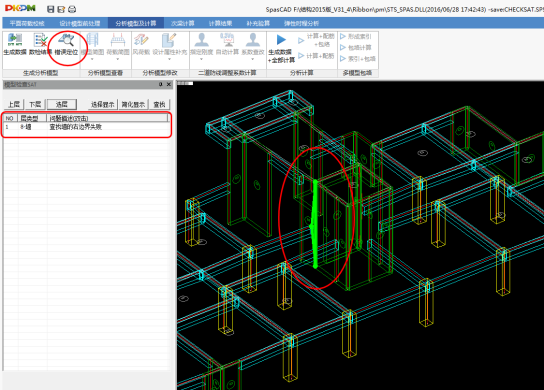The height and width of the screenshot is (390, 544).
Task: Click 选择显示 button
Action: point(102,104)
